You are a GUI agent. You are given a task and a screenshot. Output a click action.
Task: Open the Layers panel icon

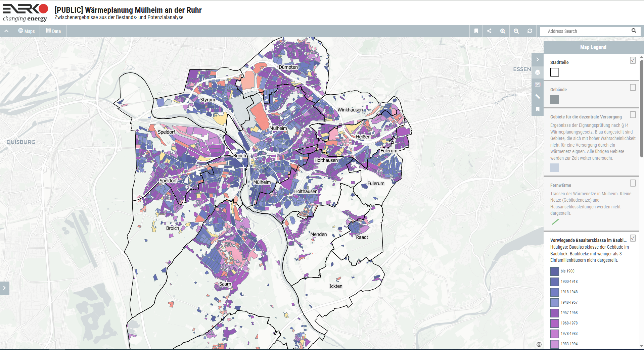(x=538, y=71)
